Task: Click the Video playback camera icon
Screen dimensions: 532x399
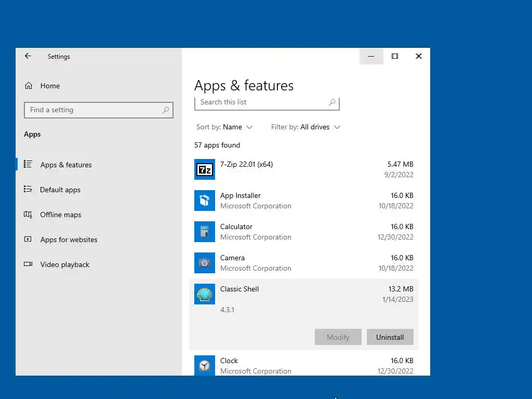Action: click(28, 264)
